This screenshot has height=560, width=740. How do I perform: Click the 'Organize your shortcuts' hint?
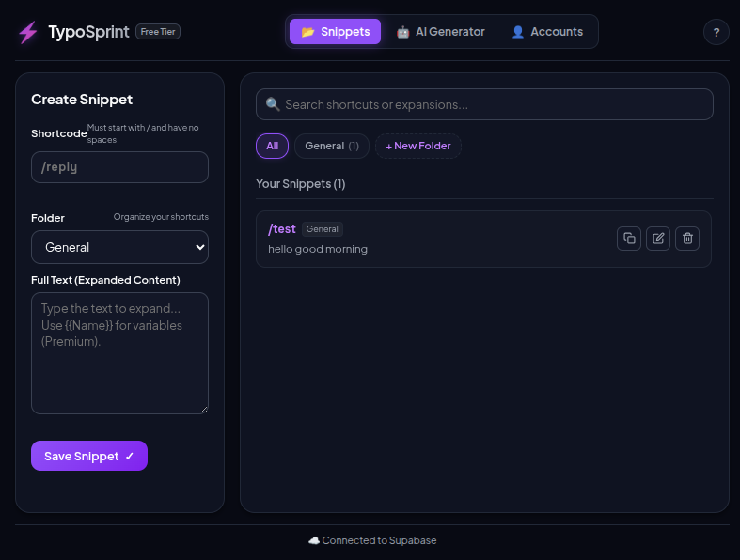[x=161, y=217]
